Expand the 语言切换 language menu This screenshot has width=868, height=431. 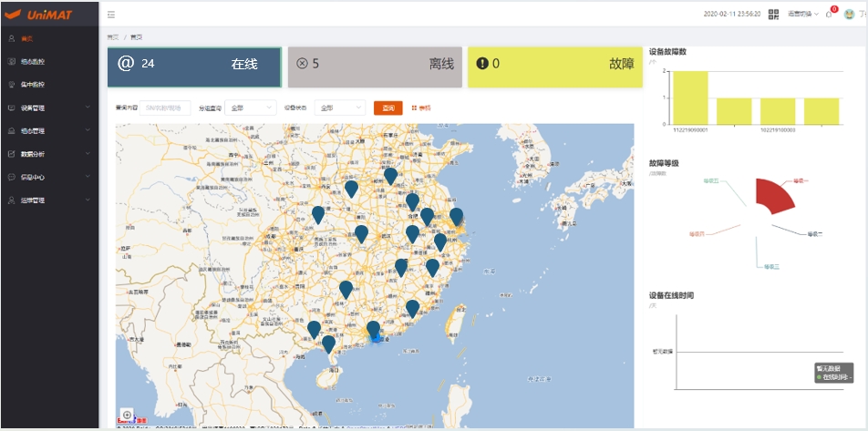tap(803, 14)
